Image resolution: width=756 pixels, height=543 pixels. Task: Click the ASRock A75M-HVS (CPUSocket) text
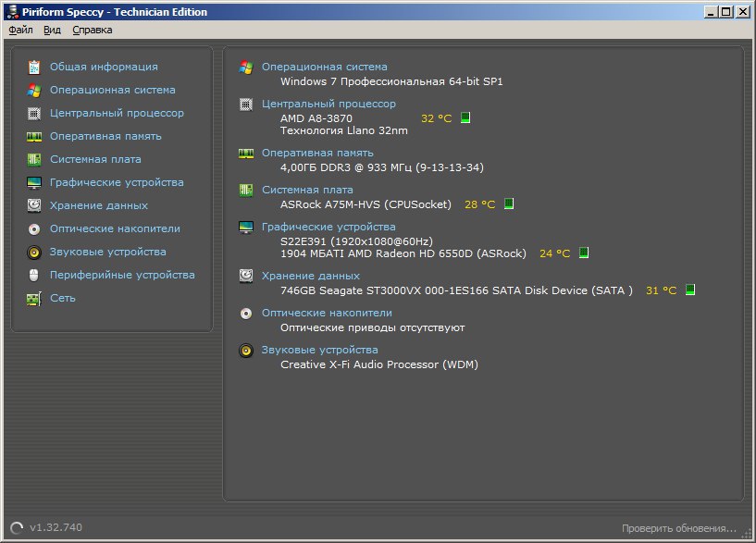pos(366,204)
